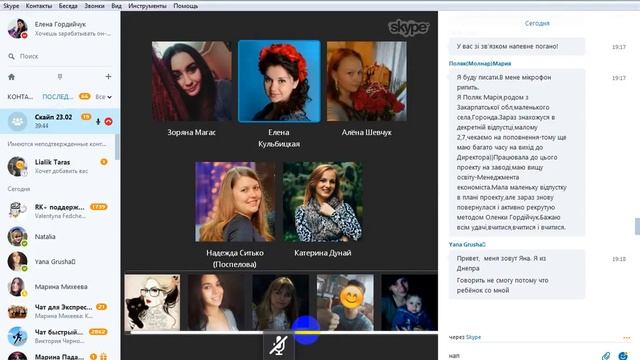The width and height of the screenshot is (640, 360).
Task: Click the Имеются неподтвержденные конт... notice
Action: (57, 144)
